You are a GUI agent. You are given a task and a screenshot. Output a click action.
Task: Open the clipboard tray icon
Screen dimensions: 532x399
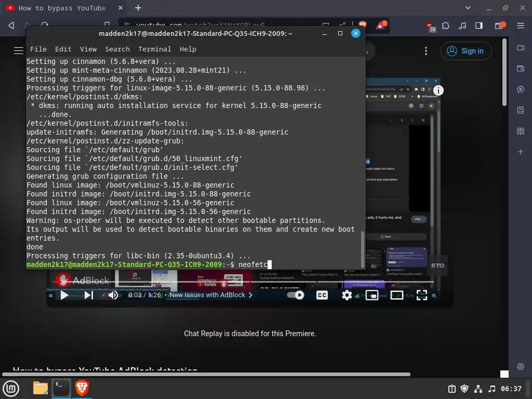click(451, 389)
